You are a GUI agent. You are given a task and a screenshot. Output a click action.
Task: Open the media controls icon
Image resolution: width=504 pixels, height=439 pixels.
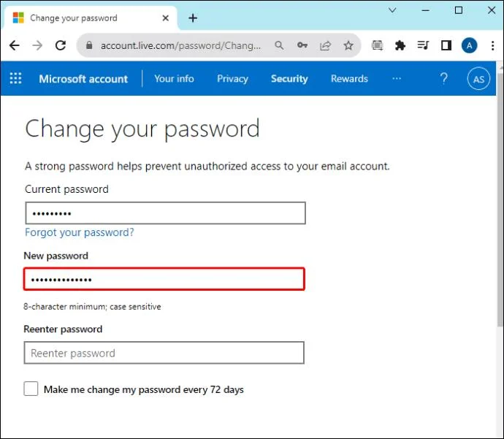[423, 45]
